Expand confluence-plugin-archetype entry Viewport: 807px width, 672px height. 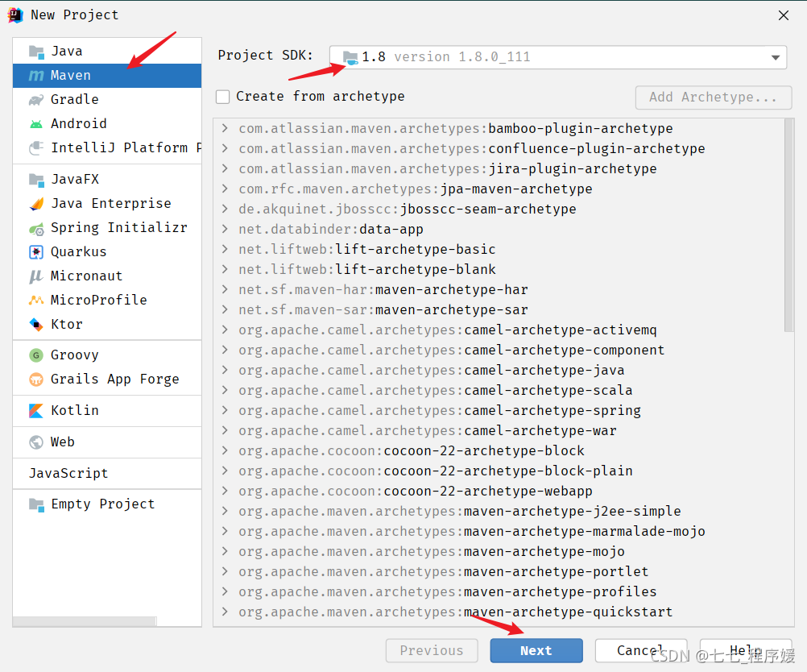coord(225,148)
